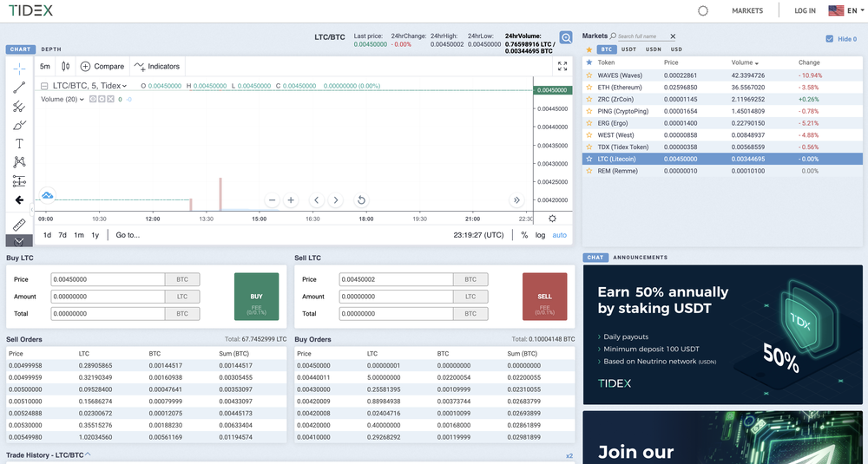Zoom in the chart with plus button

point(291,200)
